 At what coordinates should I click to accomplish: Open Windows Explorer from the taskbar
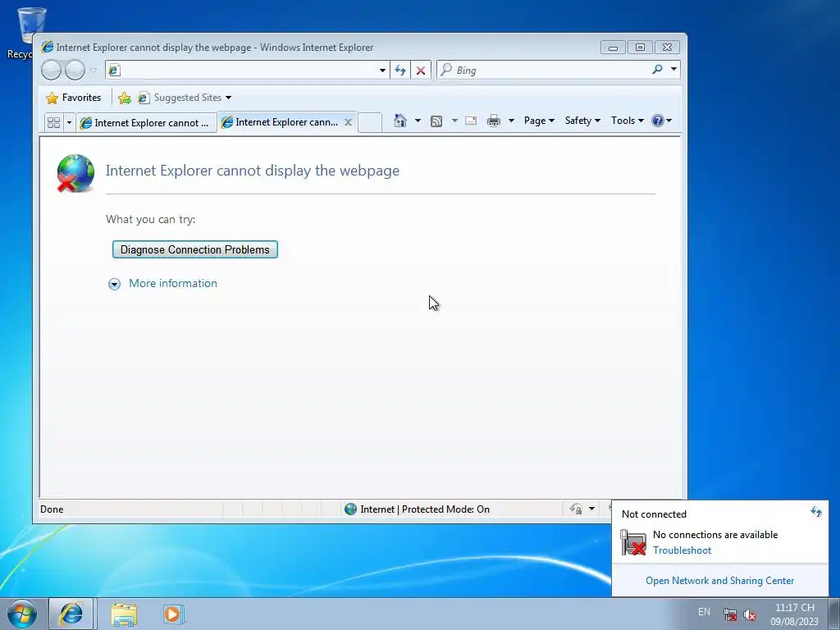[124, 614]
